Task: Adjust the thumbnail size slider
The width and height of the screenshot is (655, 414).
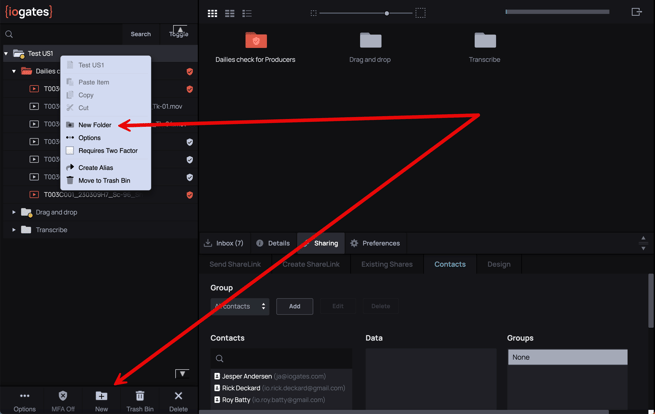Action: coord(387,13)
